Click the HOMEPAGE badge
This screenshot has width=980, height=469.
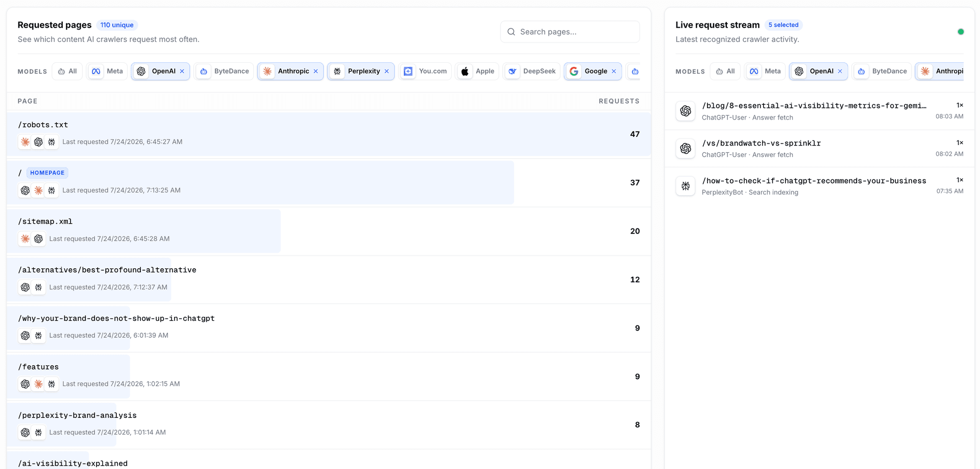[x=47, y=173]
